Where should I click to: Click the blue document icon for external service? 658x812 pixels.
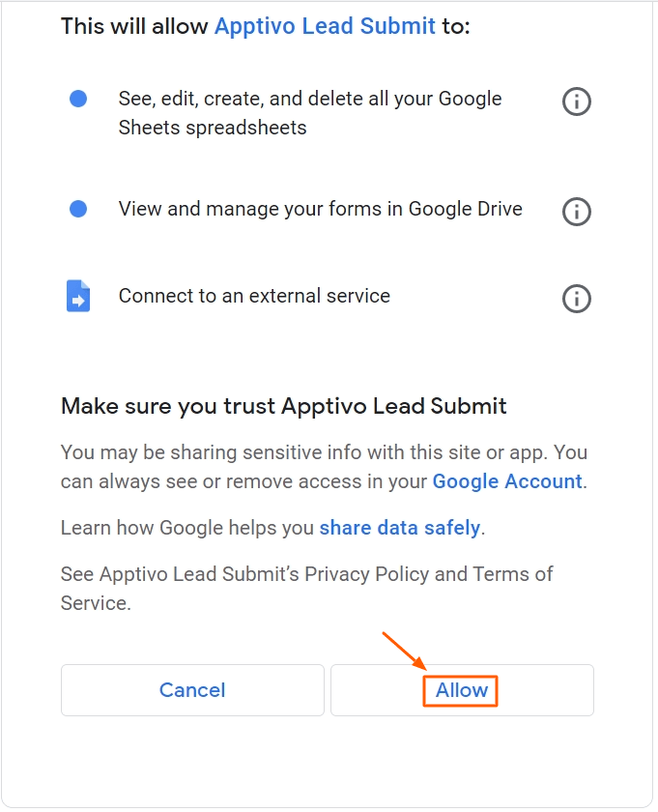78,297
